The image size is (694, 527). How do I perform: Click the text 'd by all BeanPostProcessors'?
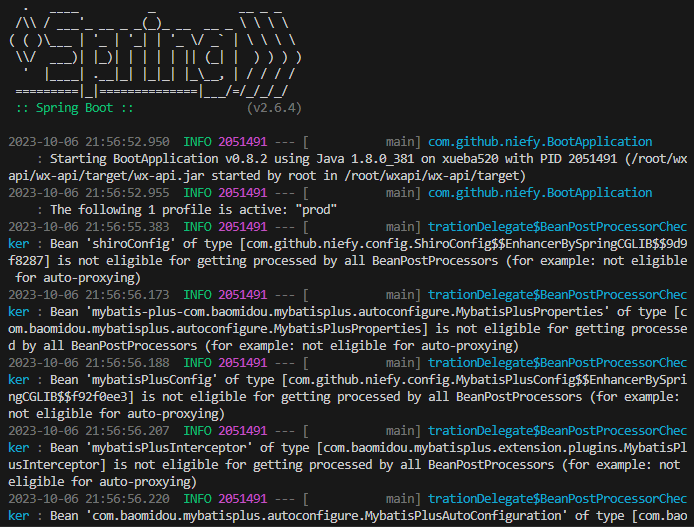click(x=103, y=346)
